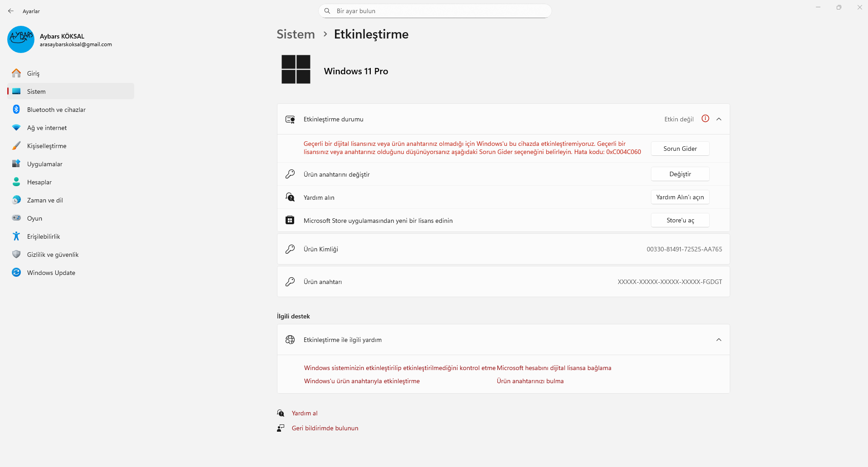Click the Windows 11 Pro edition text
This screenshot has height=467, width=868.
pos(356,71)
